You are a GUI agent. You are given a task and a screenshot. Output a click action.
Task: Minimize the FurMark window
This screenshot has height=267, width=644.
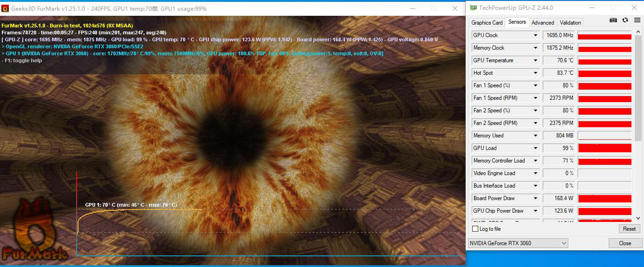point(413,8)
